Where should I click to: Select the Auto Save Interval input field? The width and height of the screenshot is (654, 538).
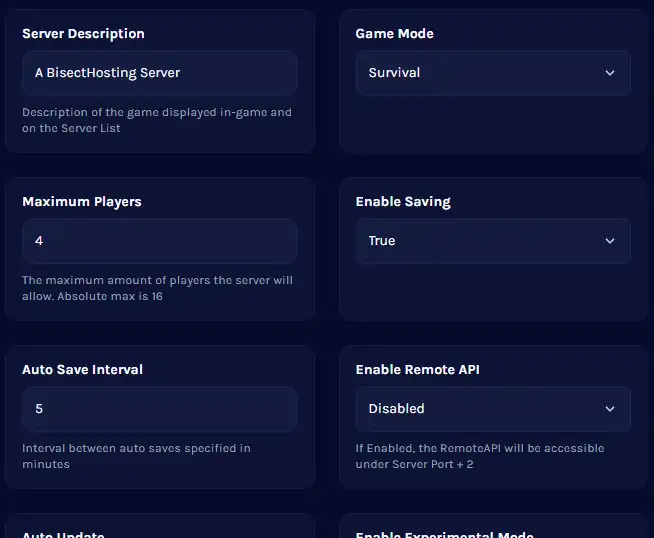coord(159,409)
